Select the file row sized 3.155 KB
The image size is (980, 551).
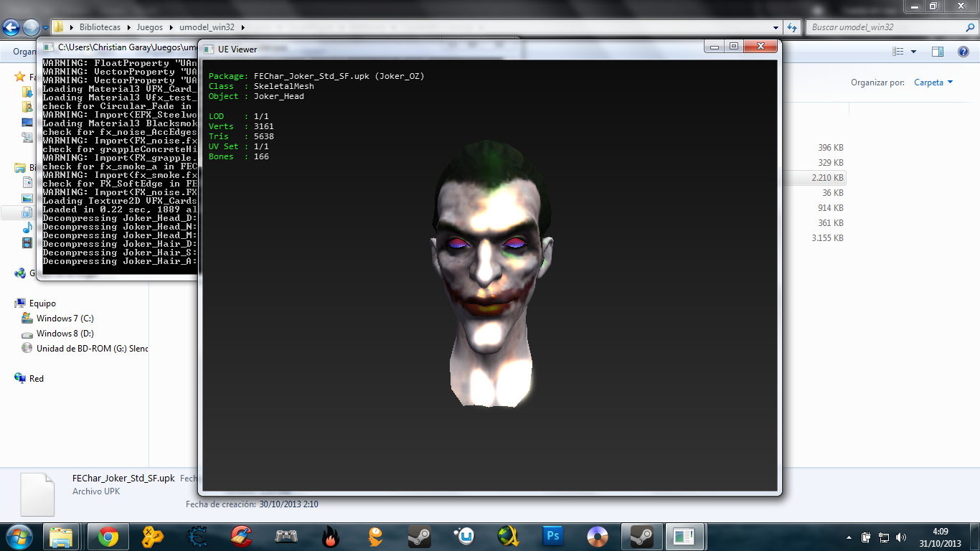pos(828,238)
